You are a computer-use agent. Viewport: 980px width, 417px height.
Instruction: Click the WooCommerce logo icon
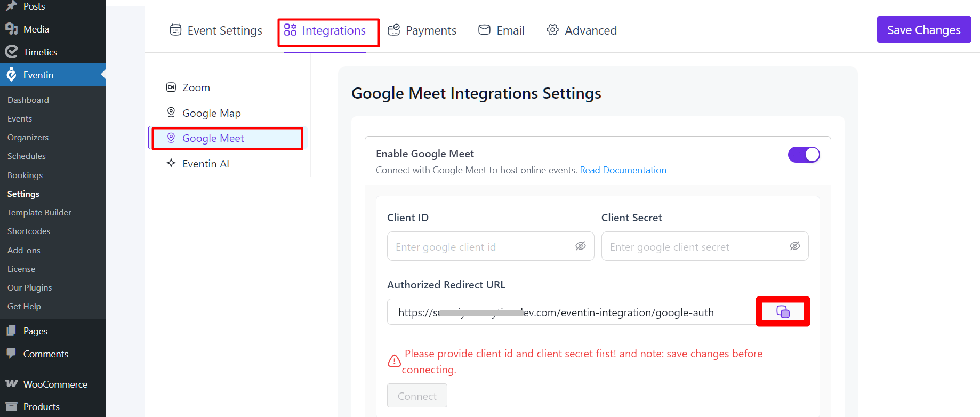[11, 383]
